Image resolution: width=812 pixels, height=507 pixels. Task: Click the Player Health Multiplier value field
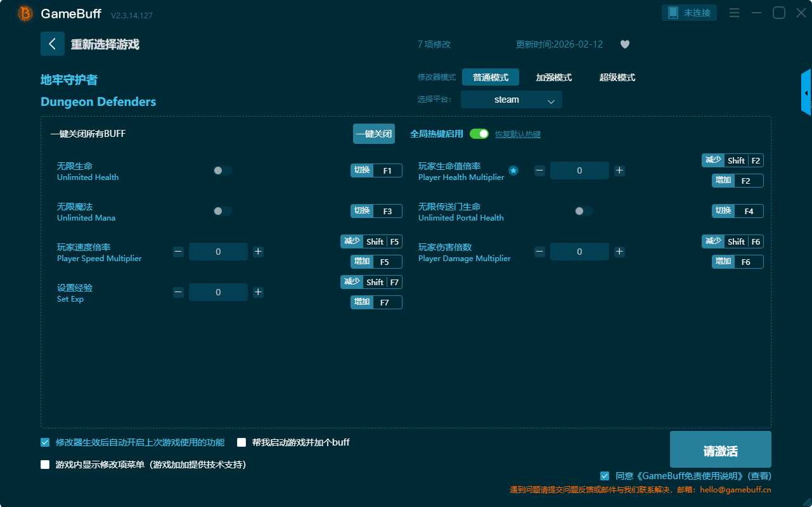(x=579, y=170)
